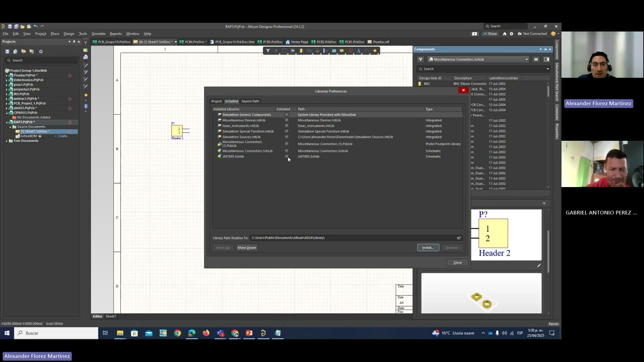The image size is (644, 362).
Task: Click the pencil edit icon under Header 2 preview
Action: pos(539,265)
